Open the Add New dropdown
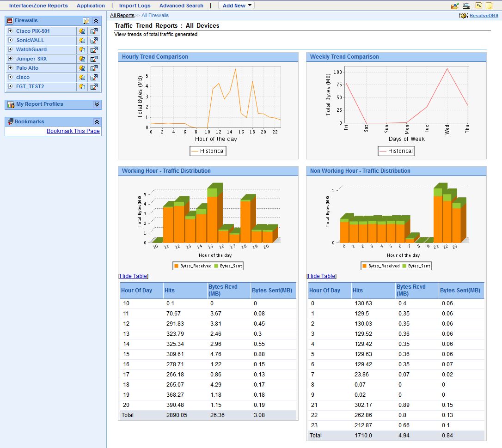The width and height of the screenshot is (502, 448). point(238,6)
